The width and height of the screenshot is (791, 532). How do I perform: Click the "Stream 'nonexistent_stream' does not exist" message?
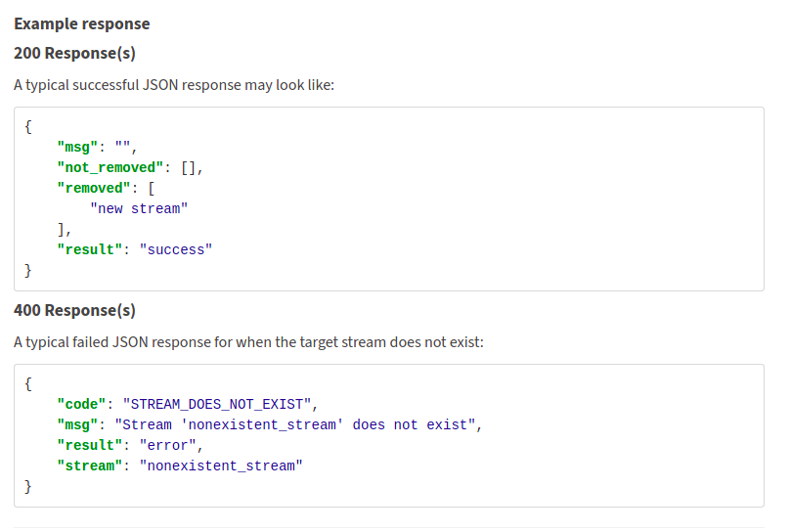(x=295, y=425)
